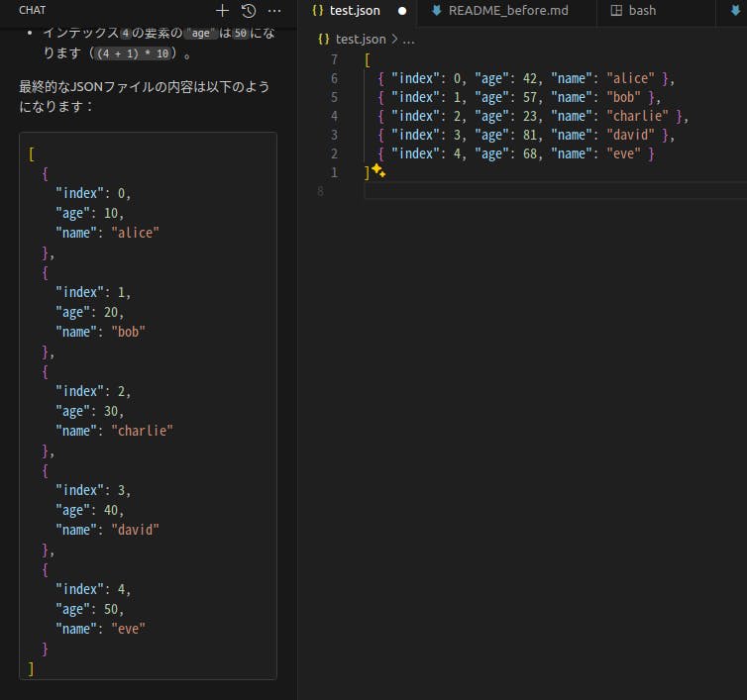747x700 pixels.
Task: Click the JSON braces icon in breadcrumb
Action: (x=324, y=39)
